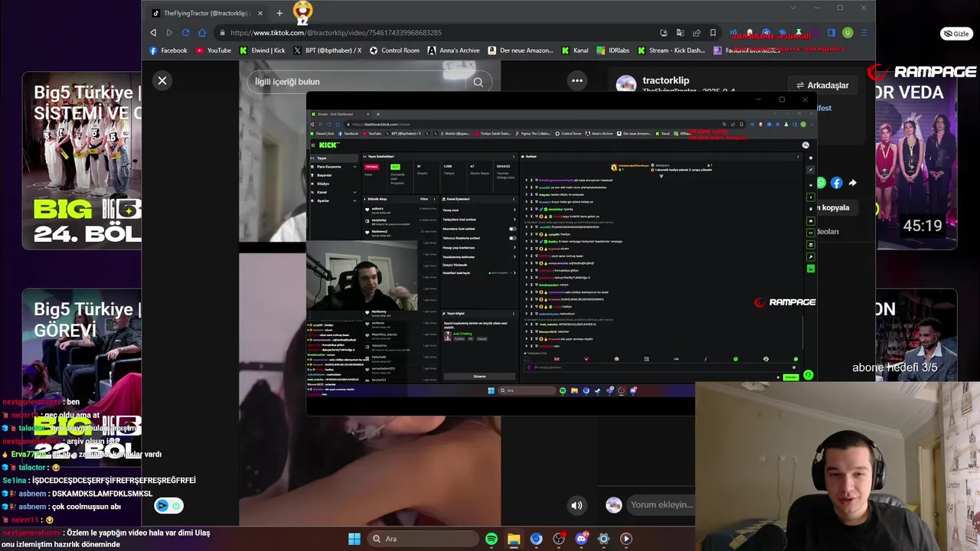The image size is (980, 551).
Task: Open the browser three-dot menu
Action: [x=864, y=33]
